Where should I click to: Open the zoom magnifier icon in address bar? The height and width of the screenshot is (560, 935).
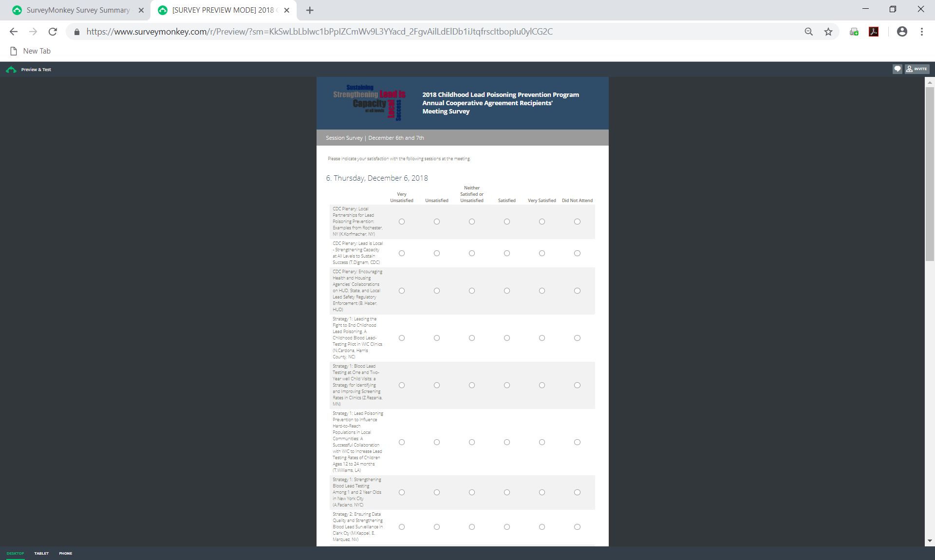click(809, 32)
